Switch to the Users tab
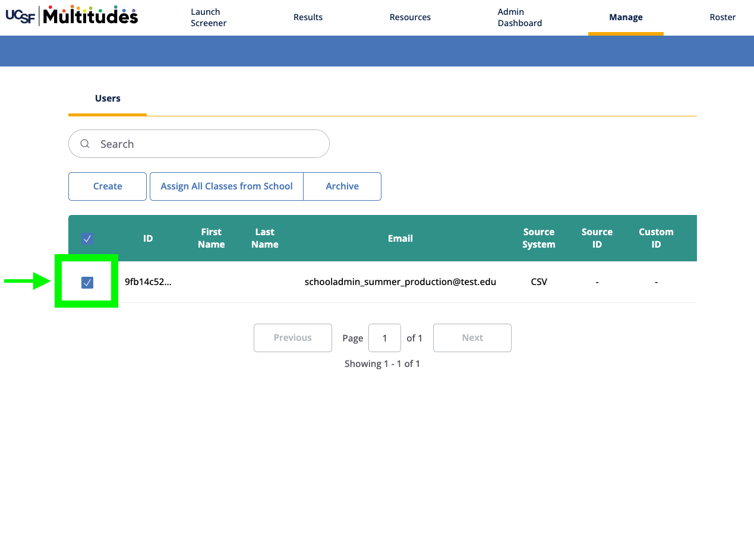 [108, 99]
